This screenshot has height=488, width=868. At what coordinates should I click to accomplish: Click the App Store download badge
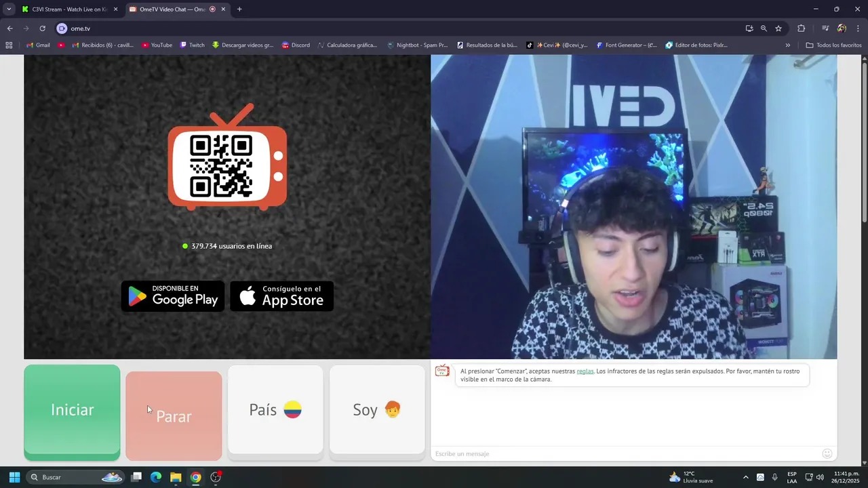281,296
